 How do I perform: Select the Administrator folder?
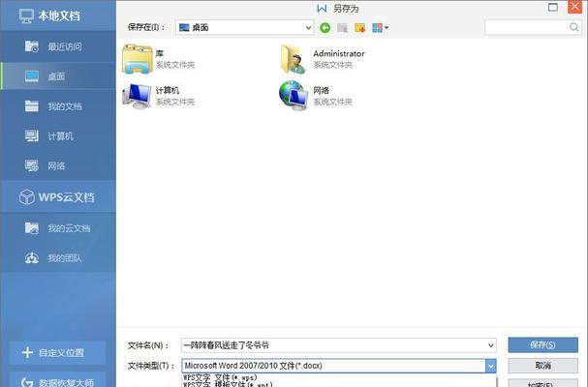pos(323,59)
